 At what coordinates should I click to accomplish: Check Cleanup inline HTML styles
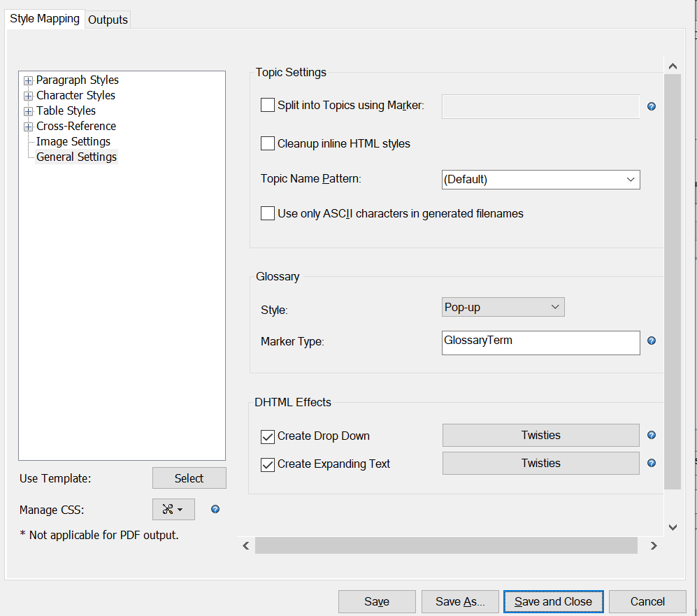[x=268, y=144]
